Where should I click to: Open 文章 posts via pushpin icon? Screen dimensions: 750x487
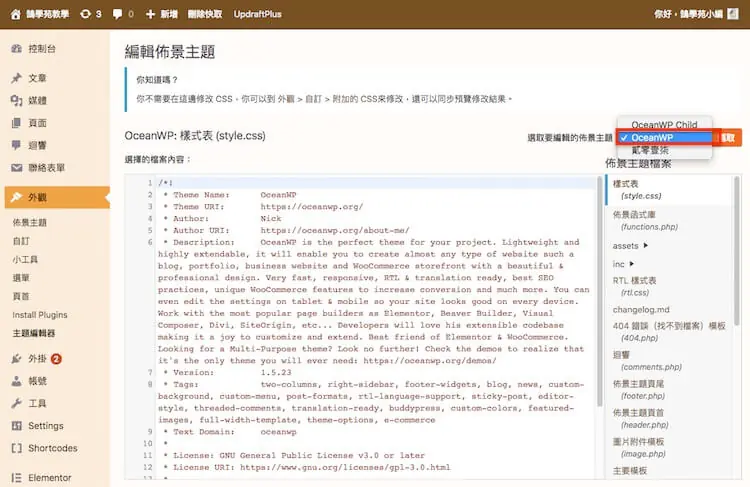16,78
